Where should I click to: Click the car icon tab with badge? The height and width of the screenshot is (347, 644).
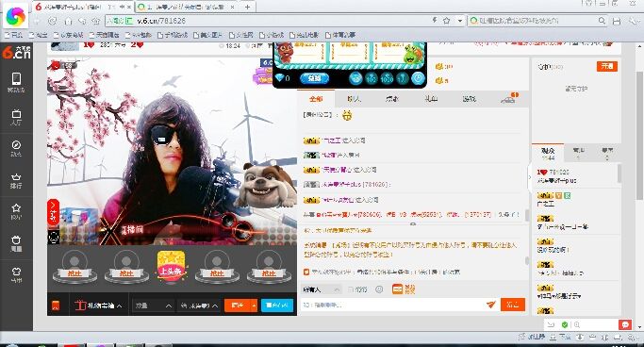point(509,98)
